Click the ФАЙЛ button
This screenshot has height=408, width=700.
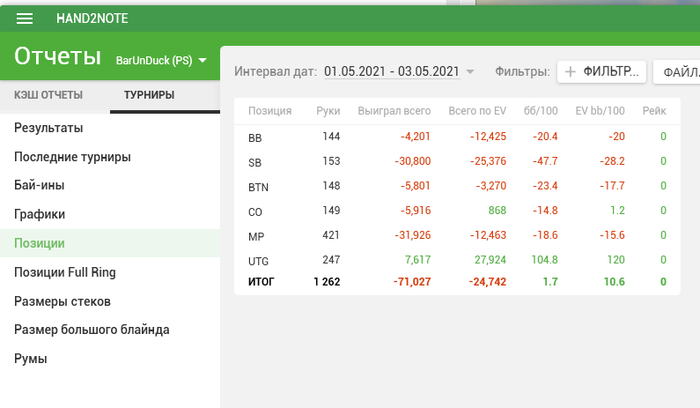click(677, 72)
